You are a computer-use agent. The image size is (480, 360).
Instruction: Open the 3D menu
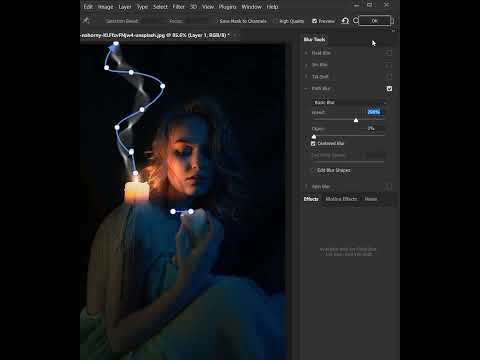pyautogui.click(x=193, y=7)
